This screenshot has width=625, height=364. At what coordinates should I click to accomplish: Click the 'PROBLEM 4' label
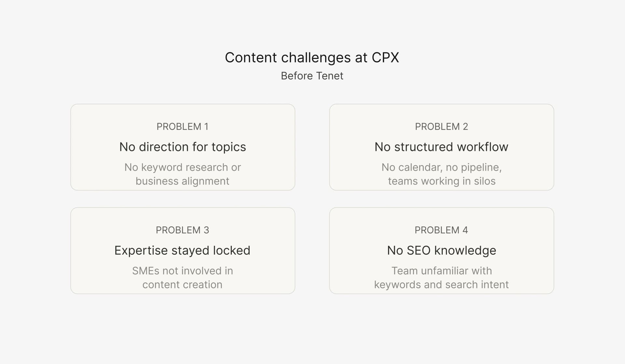[441, 230]
